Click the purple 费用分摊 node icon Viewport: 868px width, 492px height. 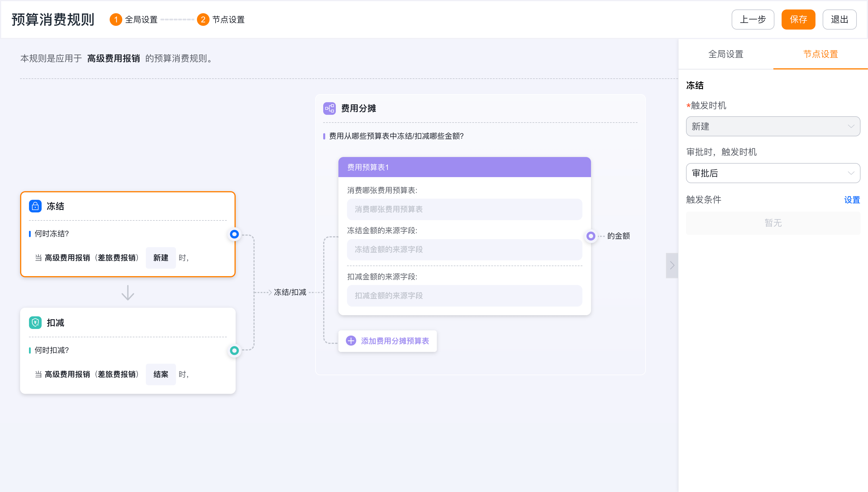[330, 109]
